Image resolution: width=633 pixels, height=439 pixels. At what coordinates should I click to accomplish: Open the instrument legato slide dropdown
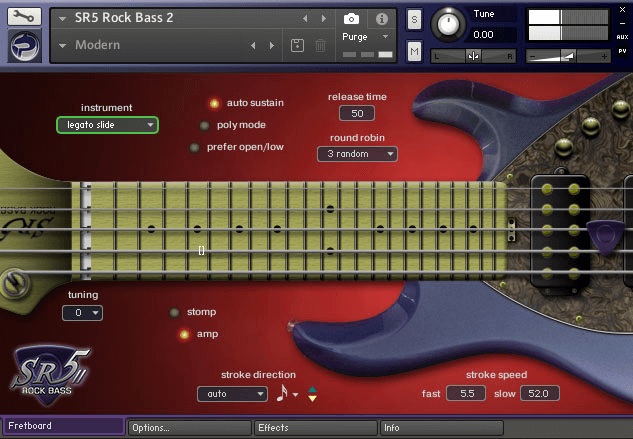107,125
